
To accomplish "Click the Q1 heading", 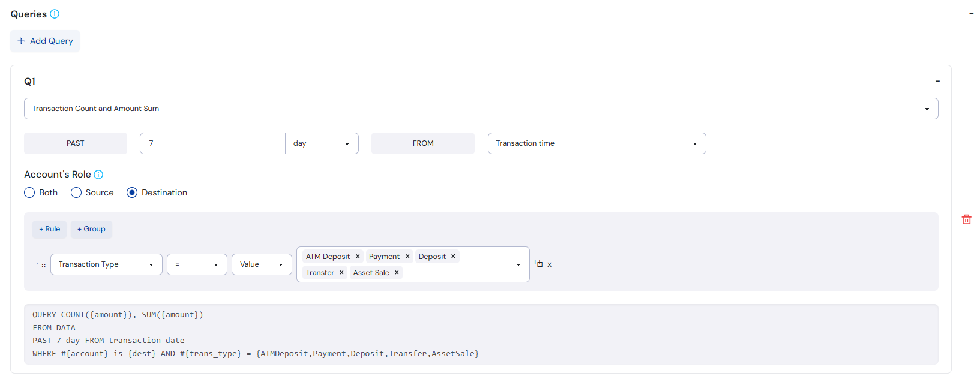I will (x=29, y=81).
